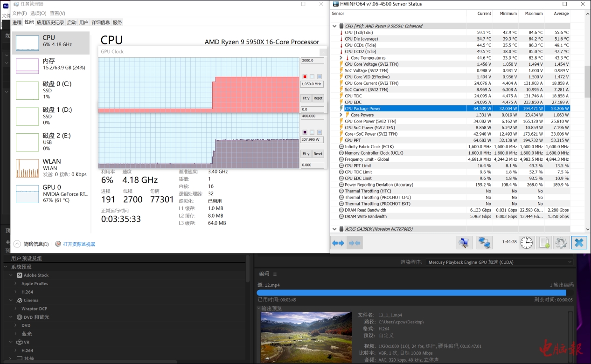Collapse the Adobe Stock preset group
Viewport: 591px width, 364px height.
pyautogui.click(x=12, y=275)
